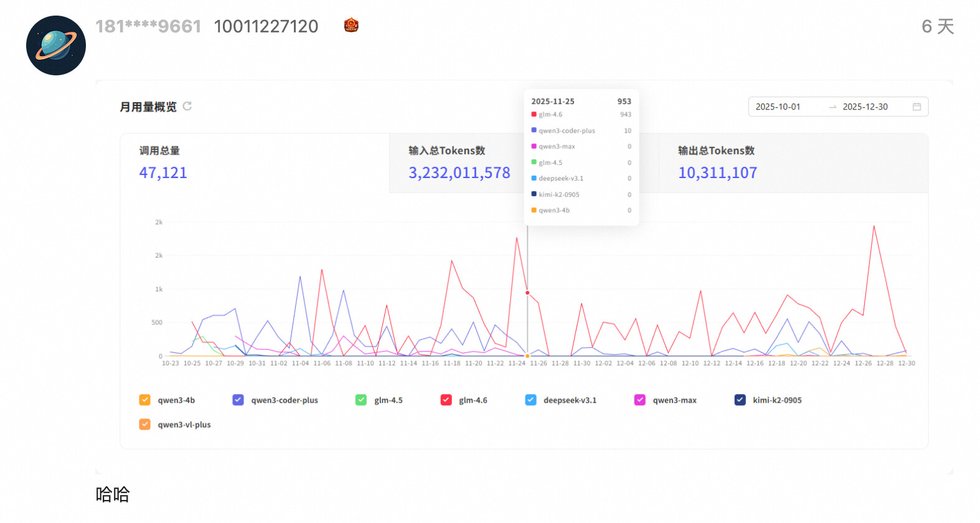Open the end date 2025-12-30 picker

point(865,107)
